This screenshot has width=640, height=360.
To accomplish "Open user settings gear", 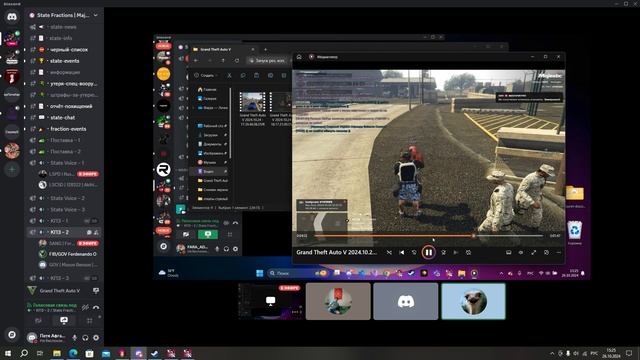I will [x=96, y=338].
